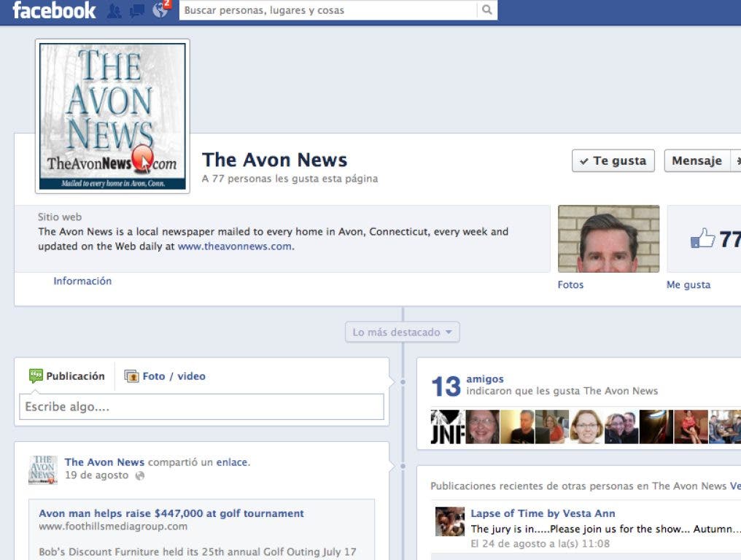Open The Avon News post author link
The width and height of the screenshot is (741, 560).
click(104, 462)
